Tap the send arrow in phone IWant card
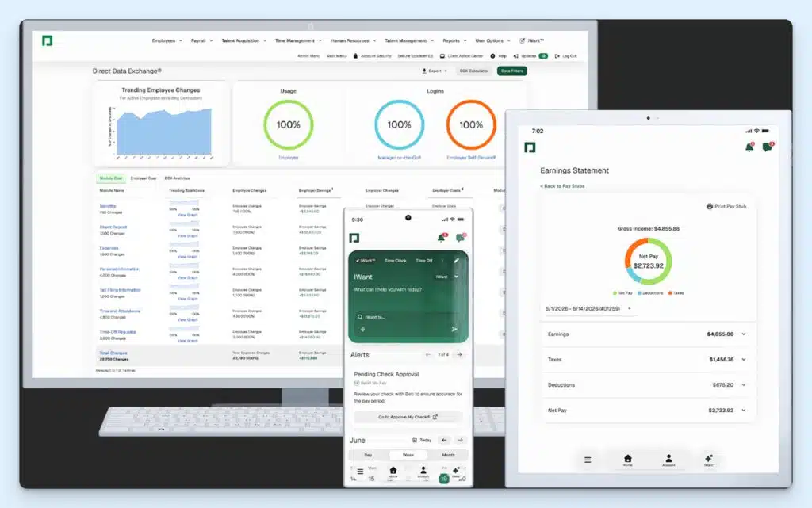 pos(454,329)
